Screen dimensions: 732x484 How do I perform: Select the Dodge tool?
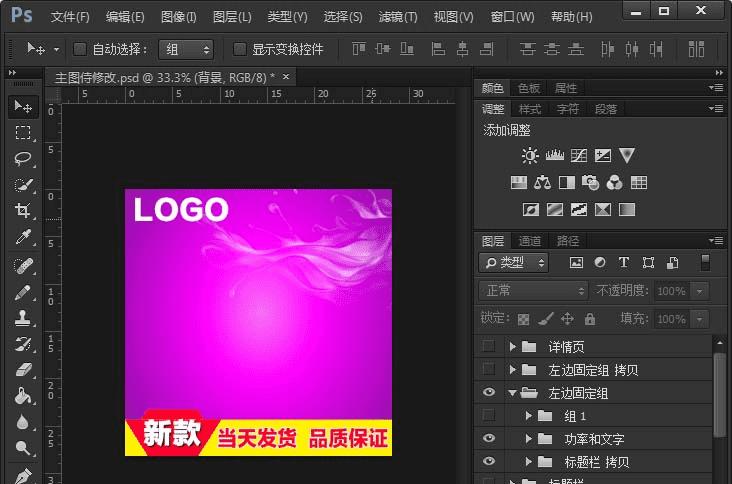pos(22,448)
